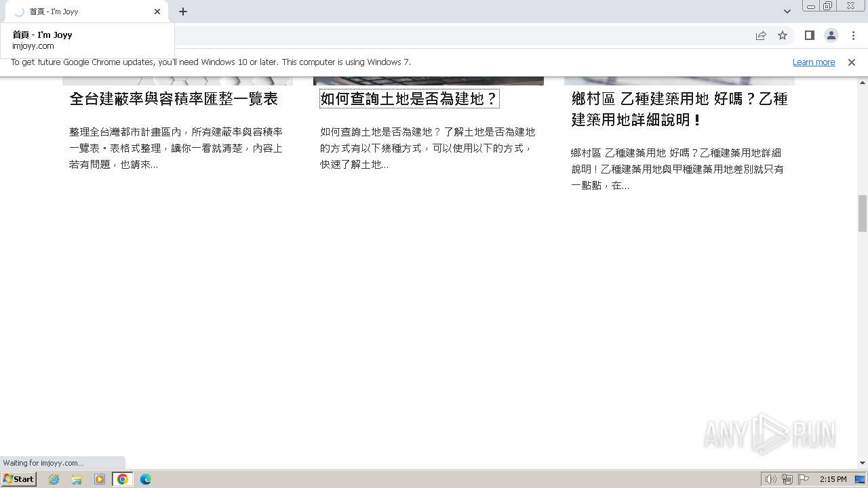Bookmark this page with star icon
Screen dimensions: 868x488
tap(783, 35)
